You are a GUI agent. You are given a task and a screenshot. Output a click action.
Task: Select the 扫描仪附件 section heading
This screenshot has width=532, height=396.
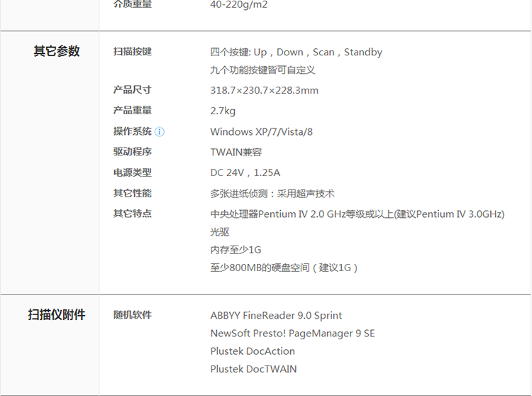click(57, 314)
